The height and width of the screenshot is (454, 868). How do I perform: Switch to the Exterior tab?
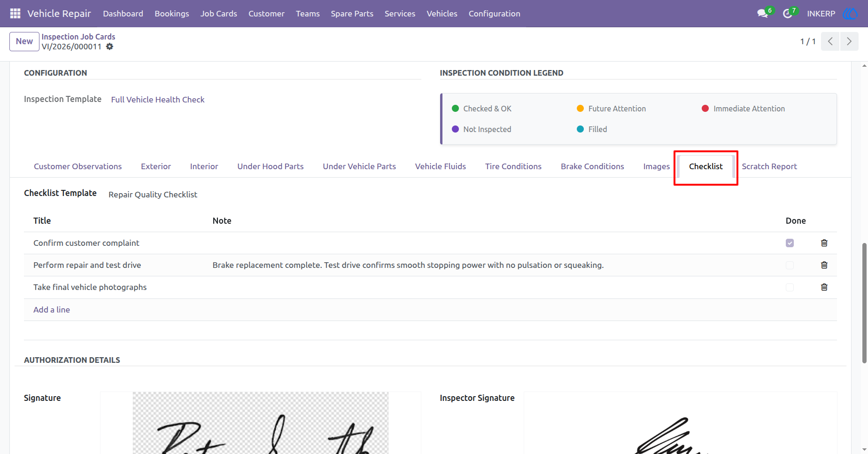[156, 166]
